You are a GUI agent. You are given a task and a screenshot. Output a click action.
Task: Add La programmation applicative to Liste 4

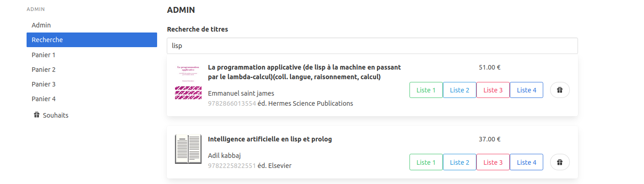526,90
